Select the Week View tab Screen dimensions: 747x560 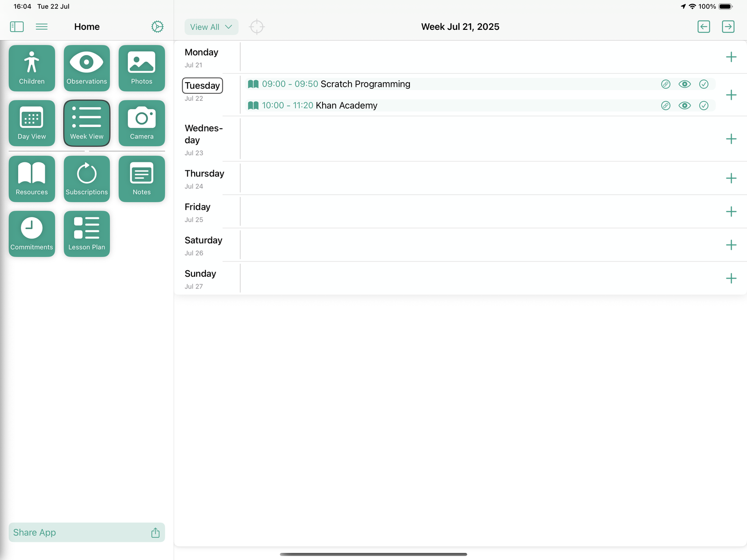(87, 123)
